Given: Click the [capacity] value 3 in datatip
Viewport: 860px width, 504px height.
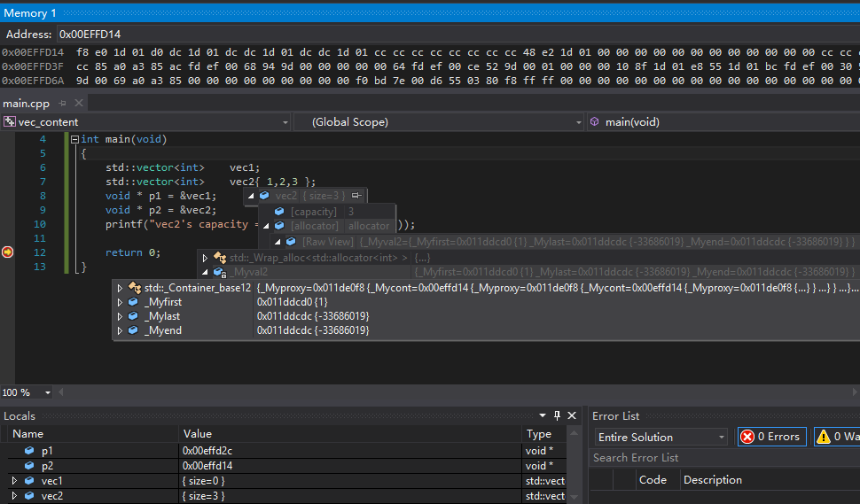Looking at the screenshot, I should point(351,212).
